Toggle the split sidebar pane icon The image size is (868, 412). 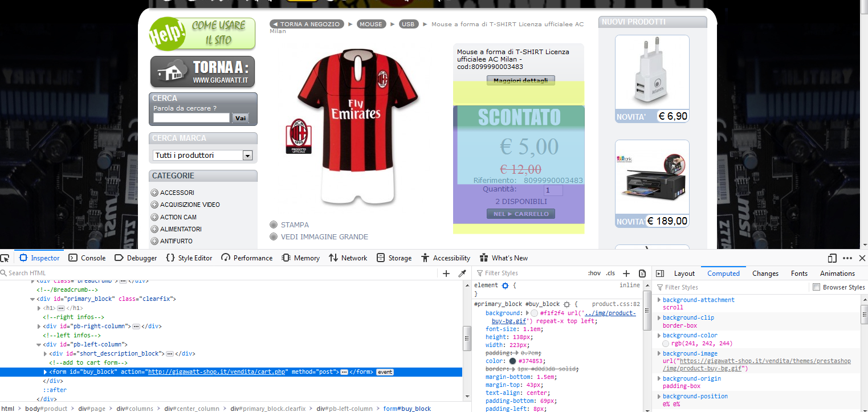tap(661, 274)
